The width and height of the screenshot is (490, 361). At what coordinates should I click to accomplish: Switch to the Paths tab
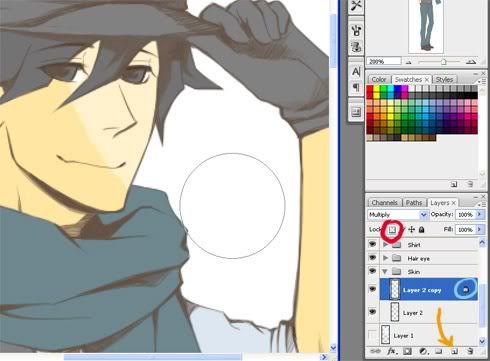(x=414, y=203)
